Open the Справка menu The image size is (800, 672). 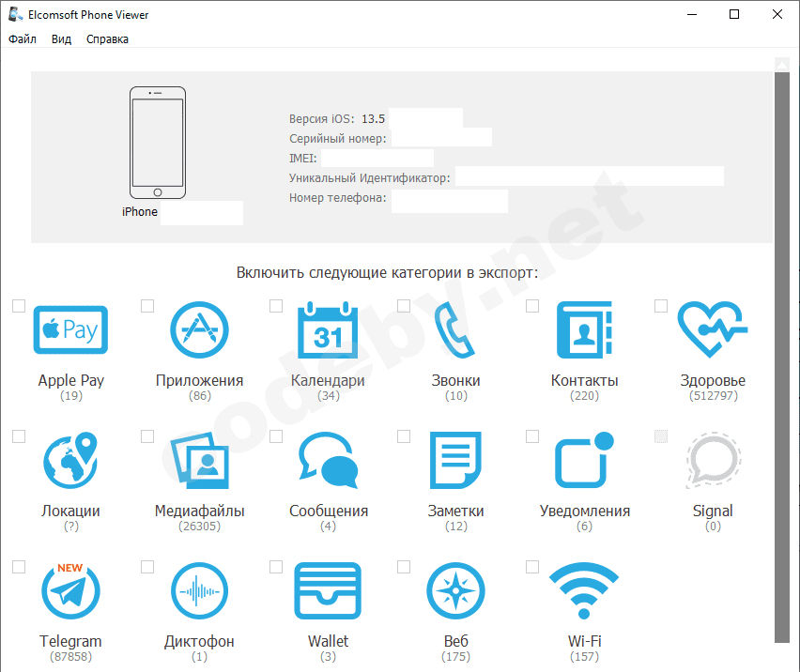[107, 39]
